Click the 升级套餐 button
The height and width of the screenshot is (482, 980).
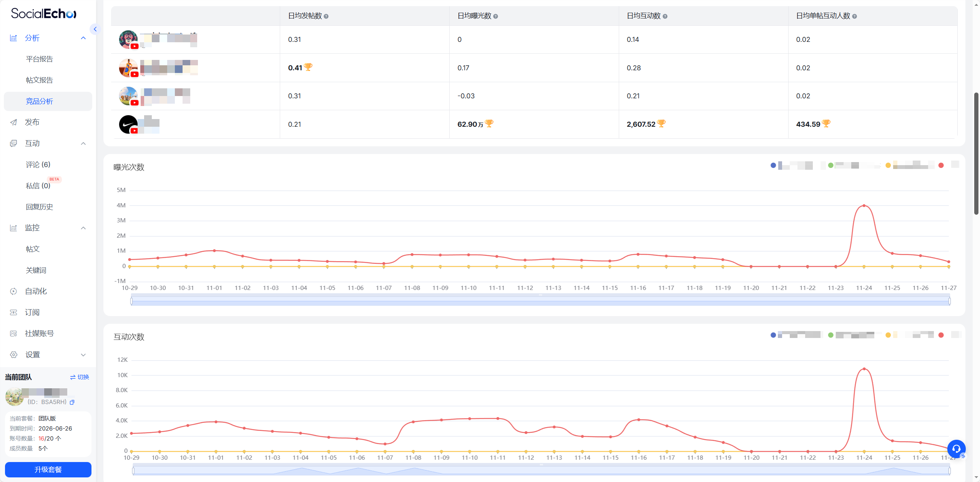(x=48, y=469)
